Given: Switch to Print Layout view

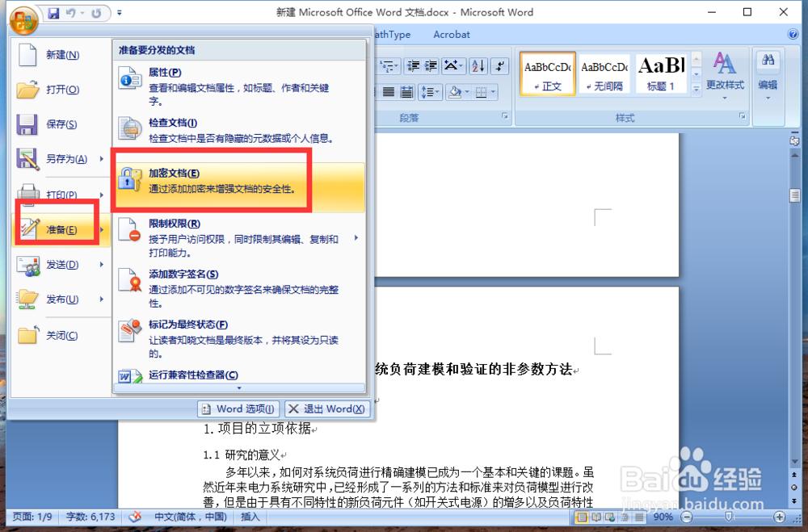Looking at the screenshot, I should pos(582,517).
